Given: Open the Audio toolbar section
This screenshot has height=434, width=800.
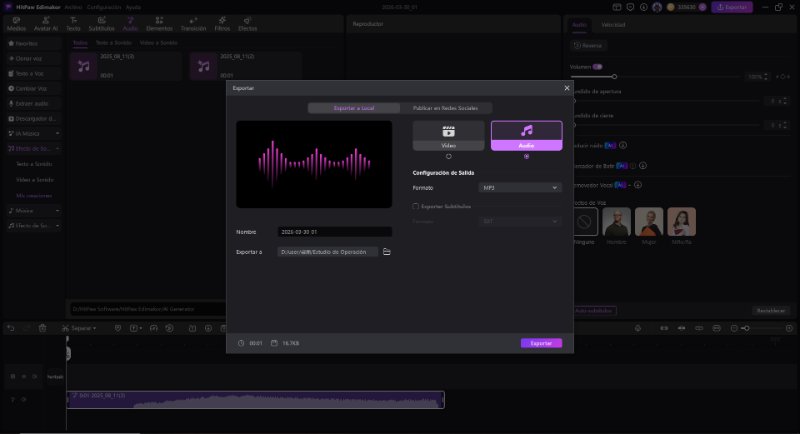Looking at the screenshot, I should 130,24.
